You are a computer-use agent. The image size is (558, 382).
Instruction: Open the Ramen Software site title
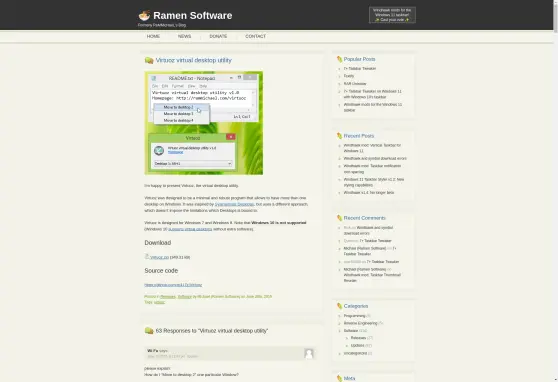pyautogui.click(x=193, y=16)
